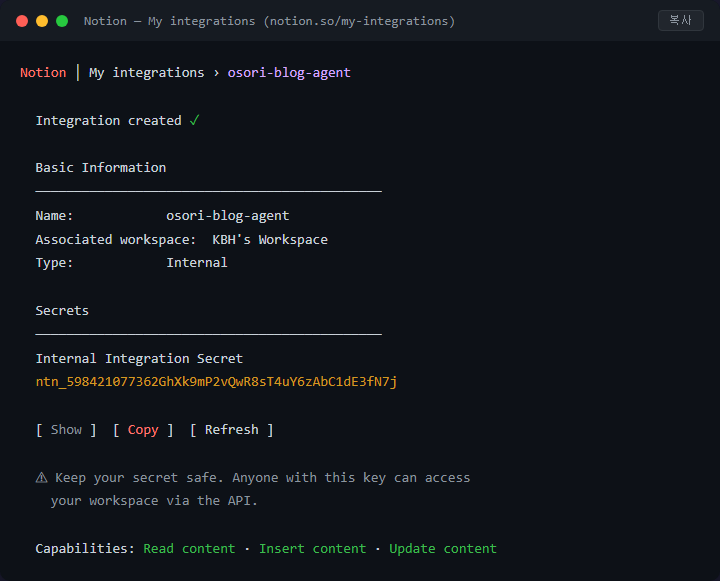Click the window title text
This screenshot has height=581, width=720.
tap(270, 21)
